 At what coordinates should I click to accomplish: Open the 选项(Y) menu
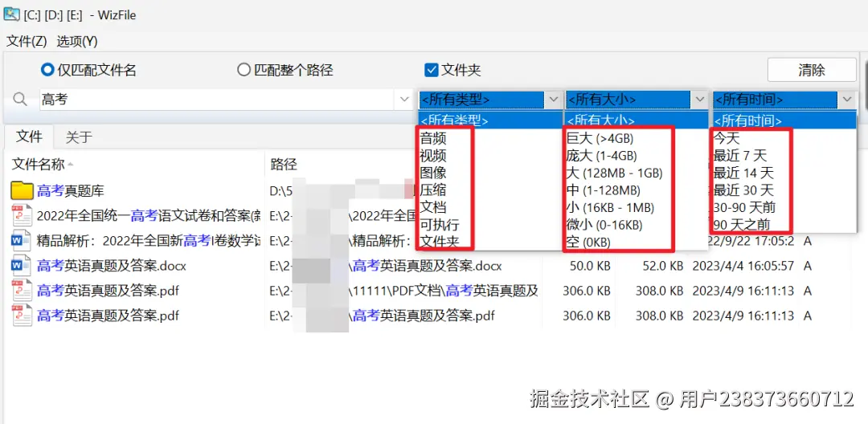tap(77, 42)
